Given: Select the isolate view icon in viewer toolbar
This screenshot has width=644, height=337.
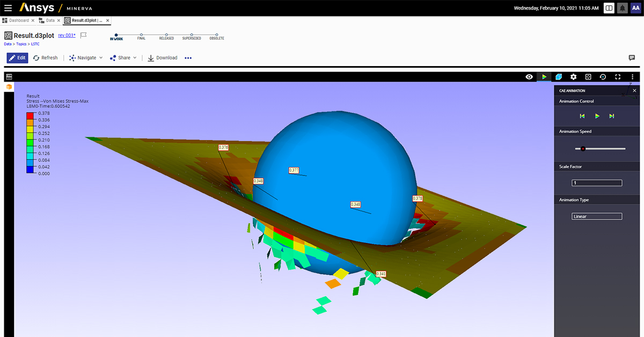Looking at the screenshot, I should tap(588, 77).
